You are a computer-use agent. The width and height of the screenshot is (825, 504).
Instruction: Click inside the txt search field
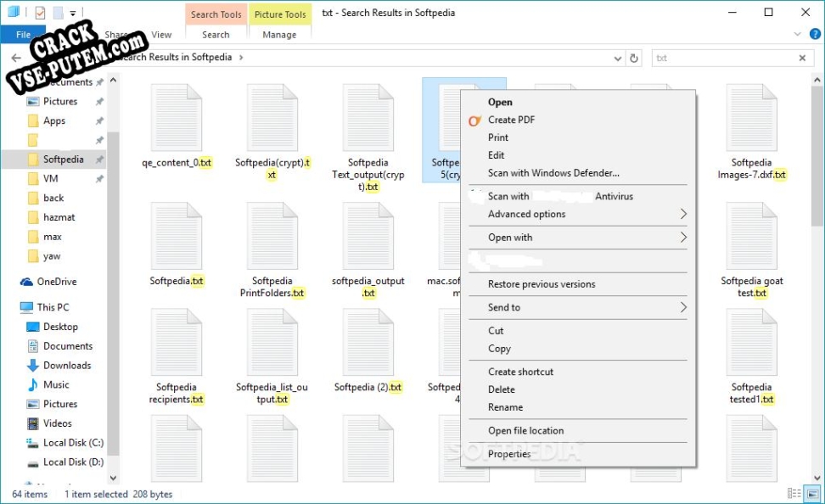click(x=721, y=58)
